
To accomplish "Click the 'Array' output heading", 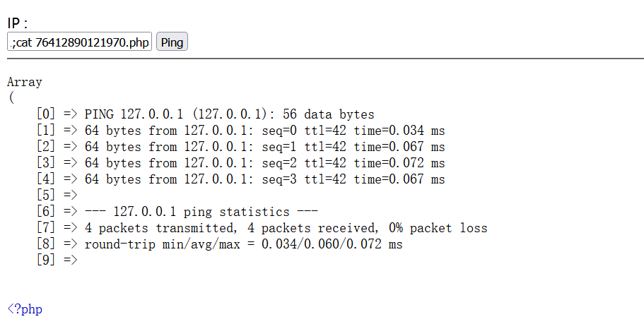I will (25, 82).
